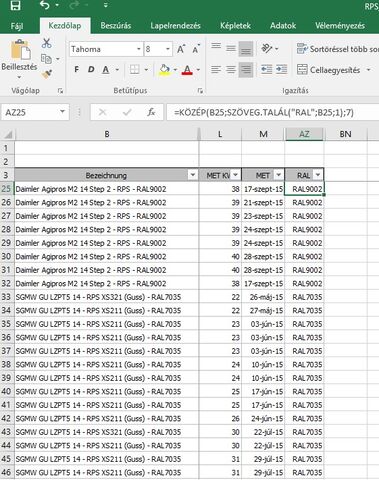The width and height of the screenshot is (379, 480).
Task: Switch to the Beszúrás ribbon tab
Action: [116, 26]
